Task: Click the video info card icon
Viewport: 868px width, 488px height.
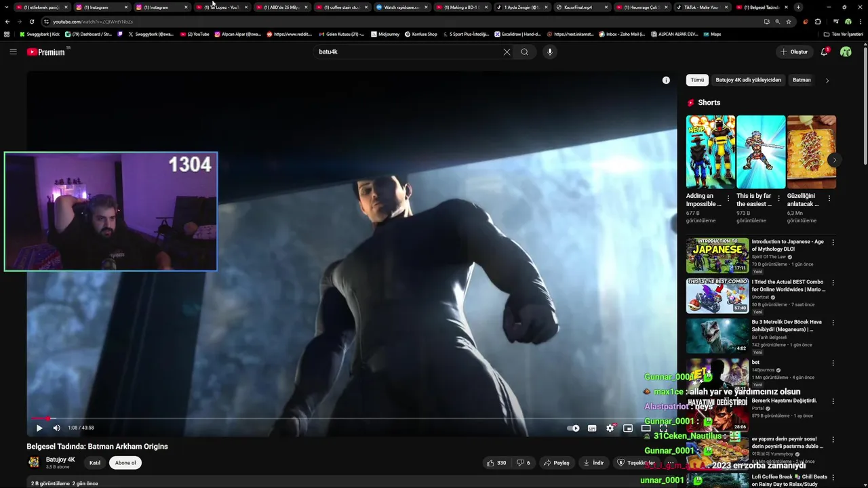Action: (666, 80)
